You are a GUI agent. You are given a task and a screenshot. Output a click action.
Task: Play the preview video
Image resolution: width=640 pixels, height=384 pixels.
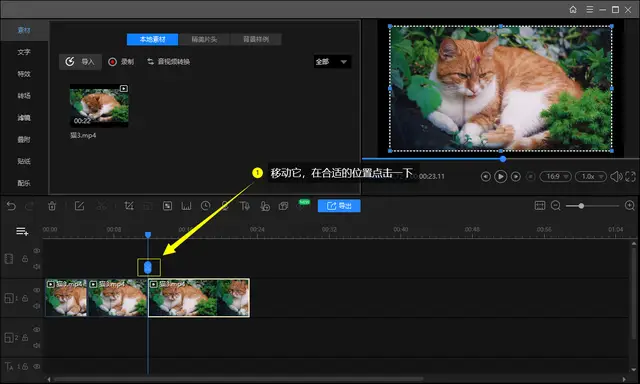point(500,177)
